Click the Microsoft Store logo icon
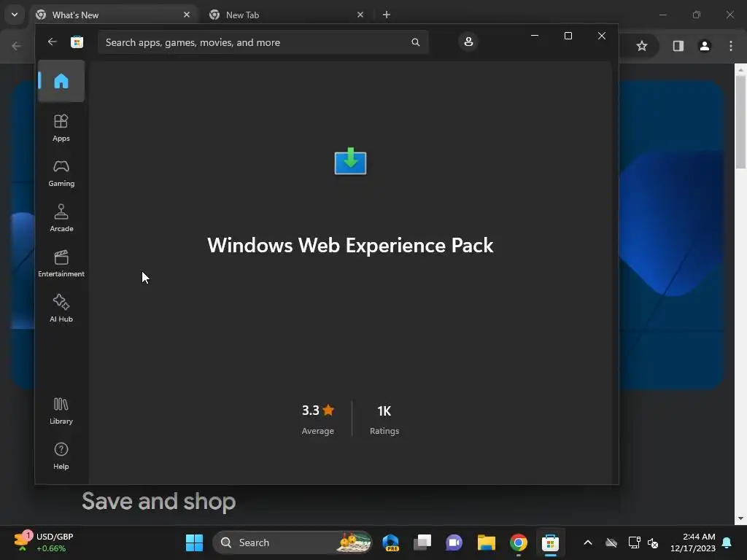 [77, 42]
